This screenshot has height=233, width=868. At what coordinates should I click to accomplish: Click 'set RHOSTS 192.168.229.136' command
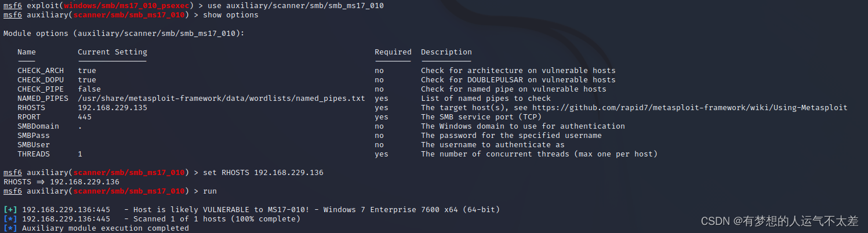(263, 173)
